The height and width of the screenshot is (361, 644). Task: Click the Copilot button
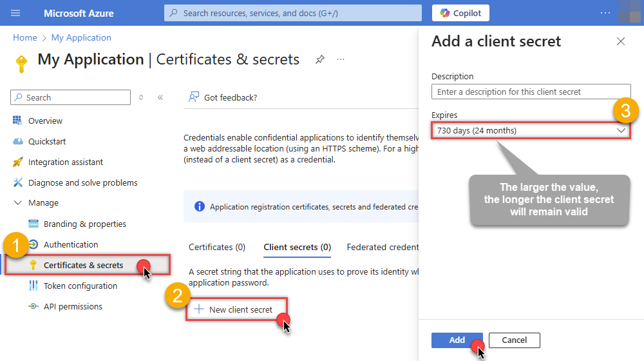tap(460, 13)
